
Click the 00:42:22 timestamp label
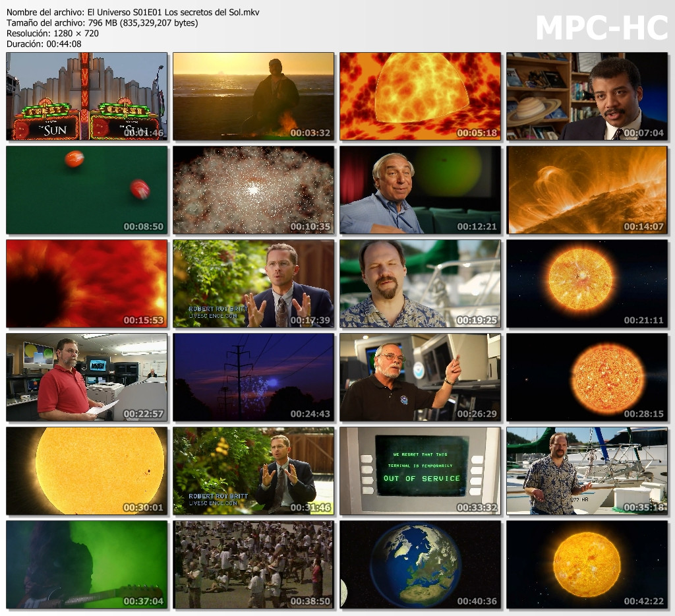[643, 601]
